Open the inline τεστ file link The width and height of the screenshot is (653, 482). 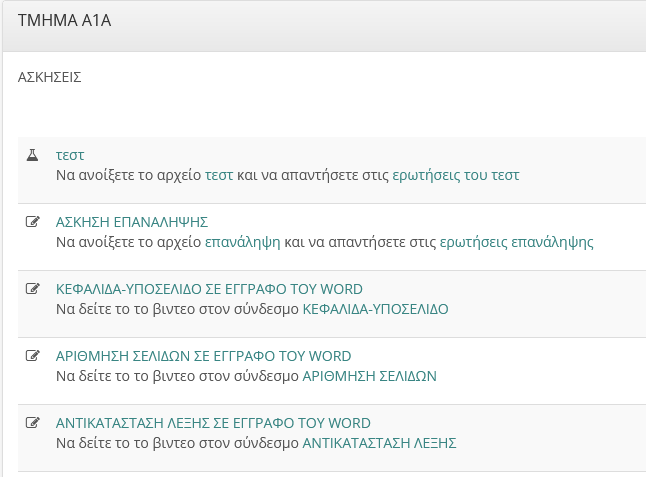(x=218, y=175)
